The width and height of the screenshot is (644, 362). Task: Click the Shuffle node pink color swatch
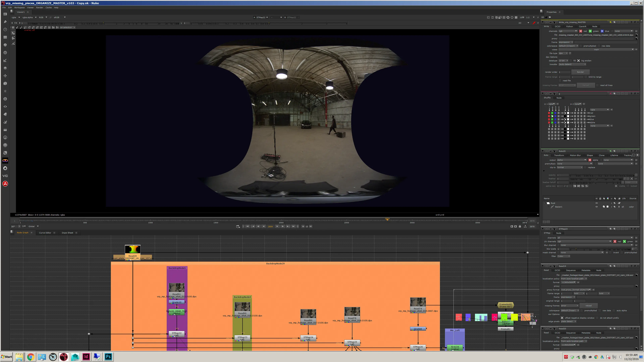point(610,94)
